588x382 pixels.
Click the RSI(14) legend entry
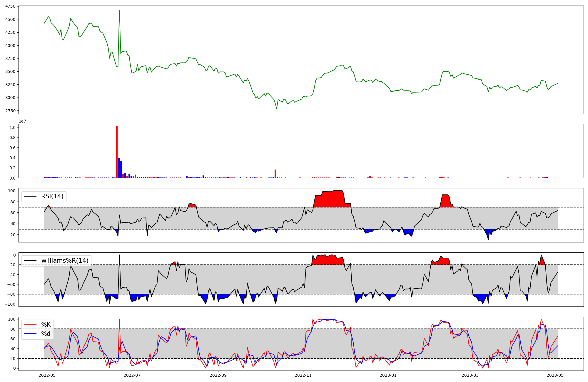click(x=52, y=196)
